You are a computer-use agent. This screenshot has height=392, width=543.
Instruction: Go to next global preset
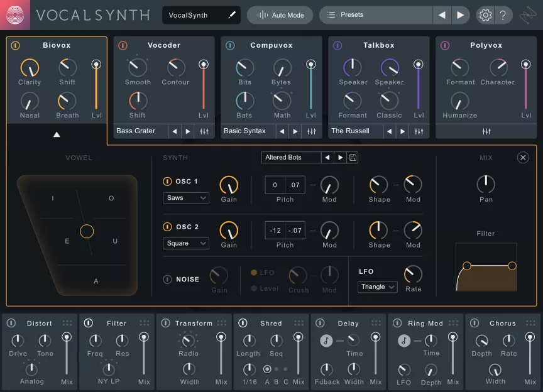[x=460, y=15]
